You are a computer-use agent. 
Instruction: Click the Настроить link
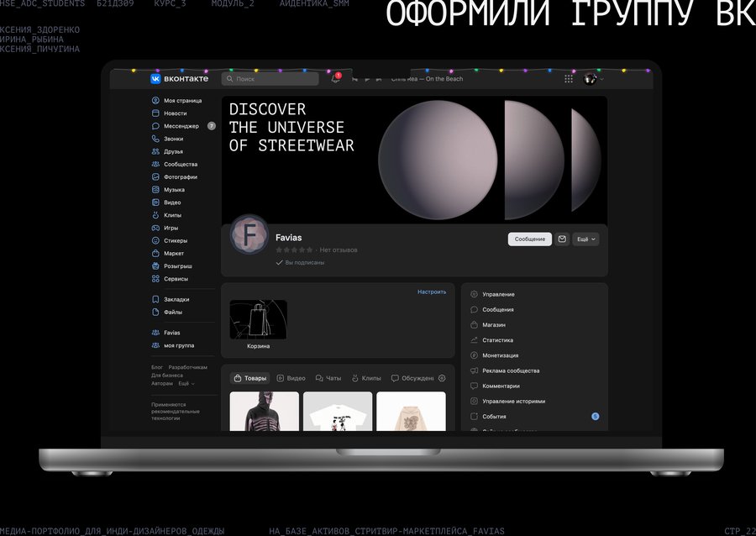coord(432,292)
